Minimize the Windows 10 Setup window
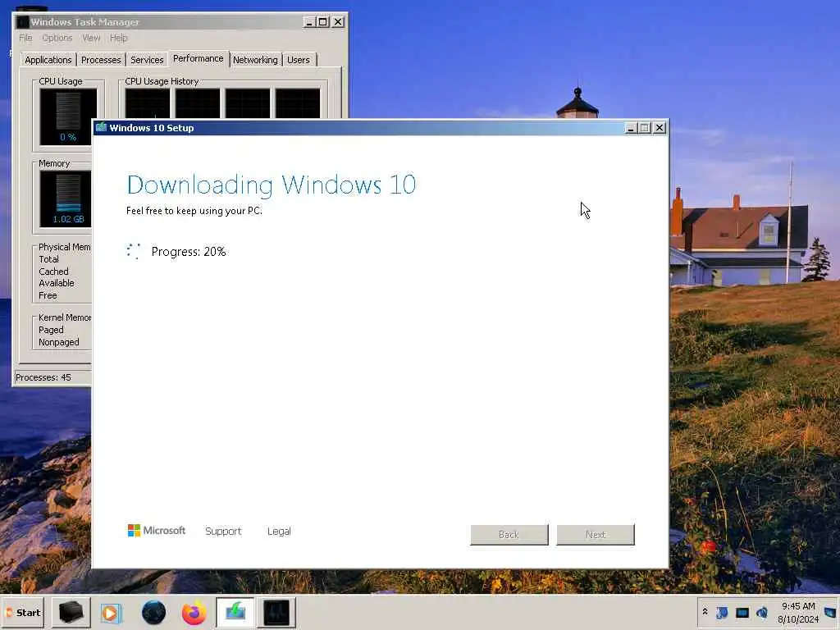 coord(631,128)
